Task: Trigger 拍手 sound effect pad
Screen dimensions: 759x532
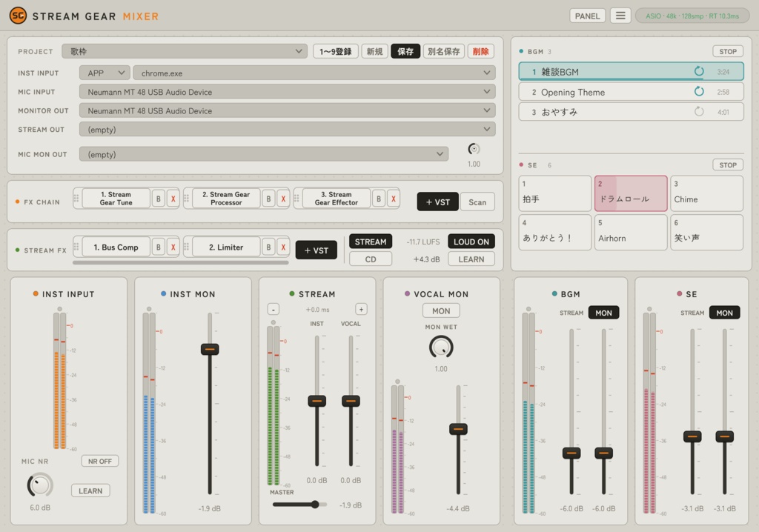Action: pyautogui.click(x=554, y=193)
